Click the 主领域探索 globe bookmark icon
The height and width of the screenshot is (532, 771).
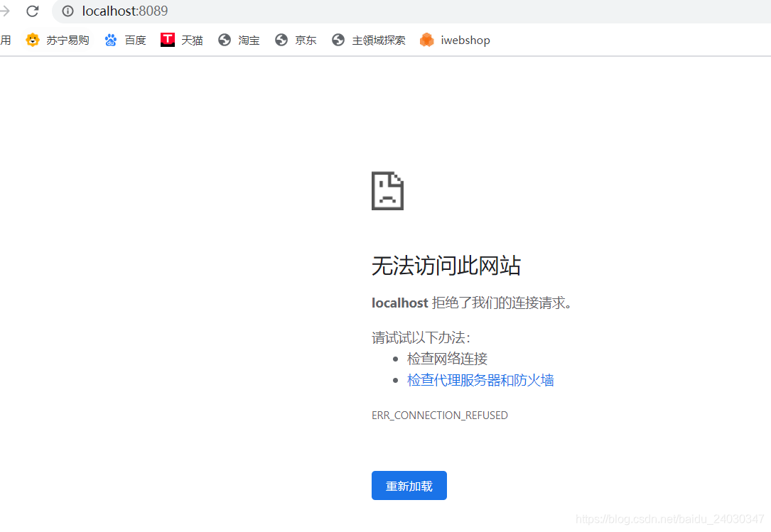pyautogui.click(x=338, y=40)
